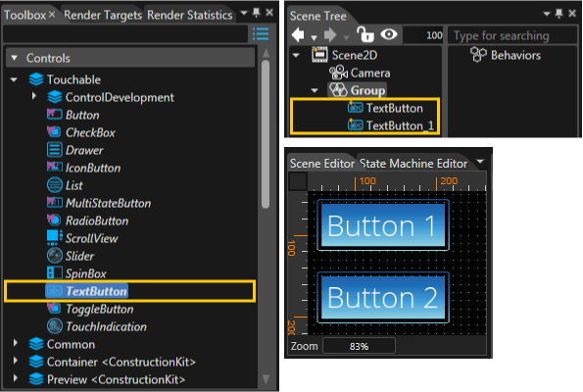Click the back navigation arrow in Scene Tree
Image resolution: width=583 pixels, height=392 pixels.
point(299,35)
